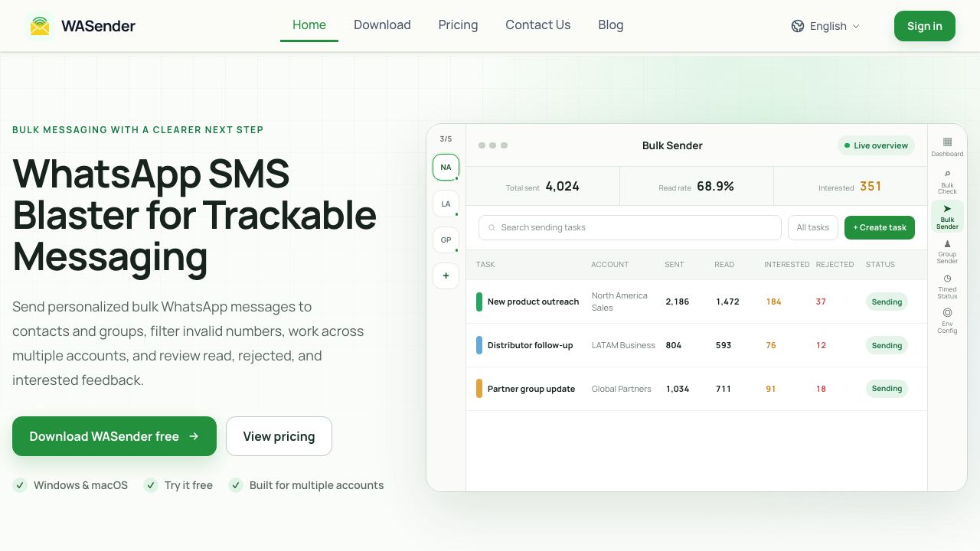
Task: Open the Contact Us page
Action: coord(537,25)
